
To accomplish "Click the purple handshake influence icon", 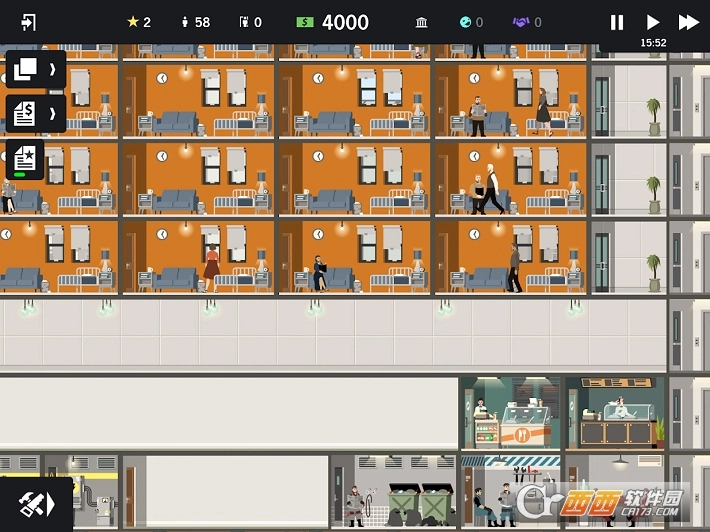I will [520, 22].
